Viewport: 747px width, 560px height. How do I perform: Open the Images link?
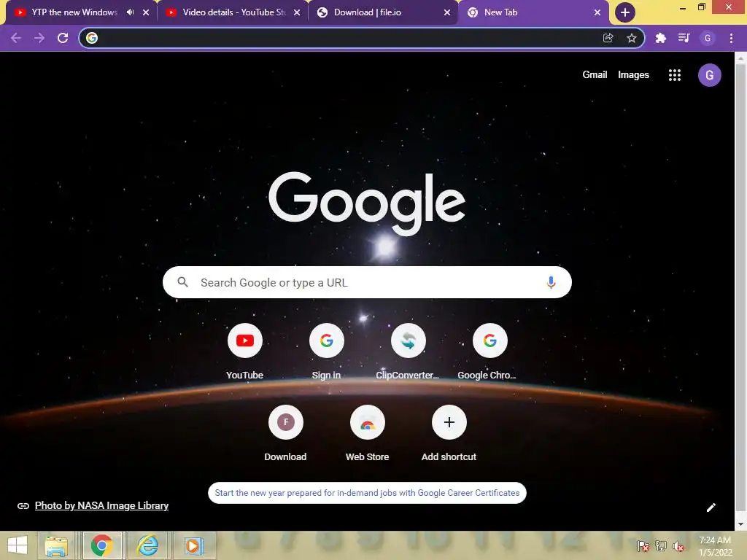click(633, 75)
